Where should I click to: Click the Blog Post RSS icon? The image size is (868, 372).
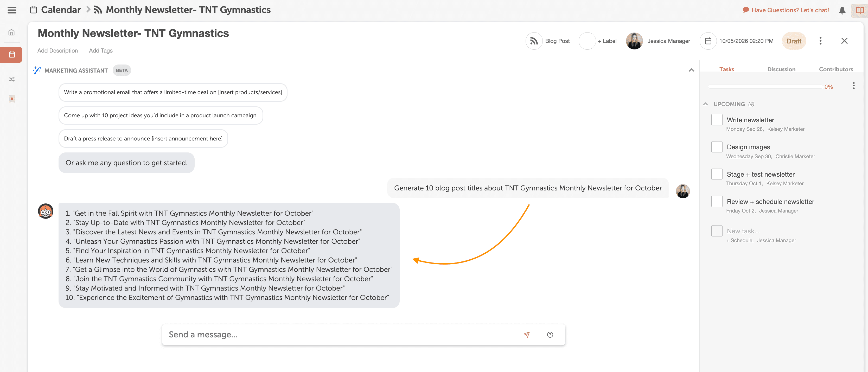tap(534, 41)
